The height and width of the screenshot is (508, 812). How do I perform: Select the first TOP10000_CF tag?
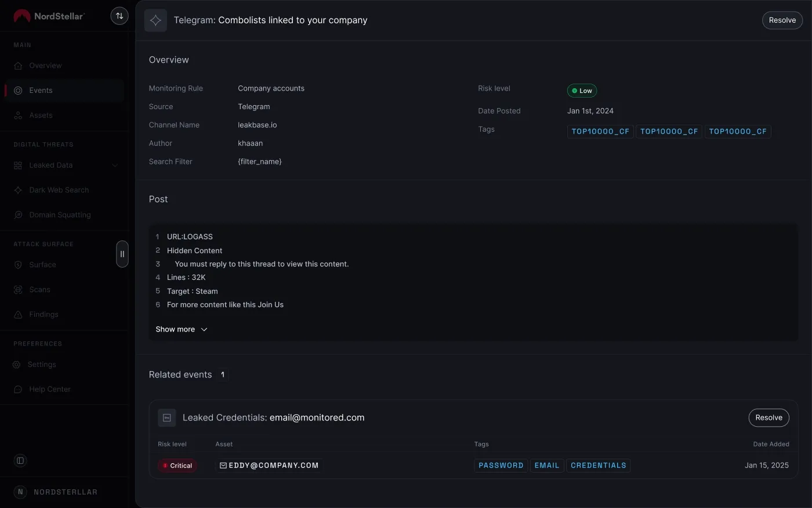click(x=600, y=131)
